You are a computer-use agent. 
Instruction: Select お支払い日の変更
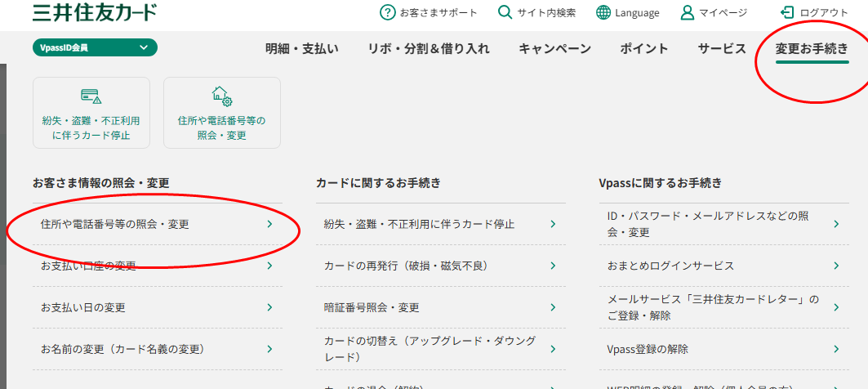click(x=158, y=307)
